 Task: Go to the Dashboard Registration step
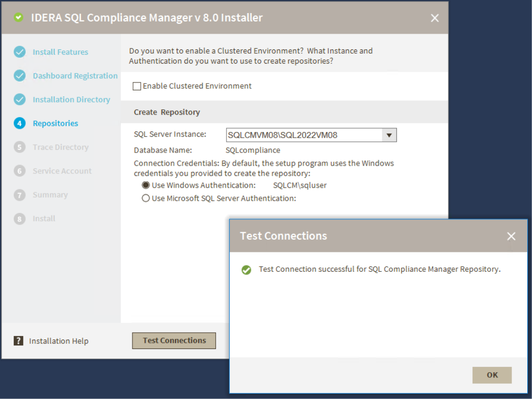coord(75,76)
